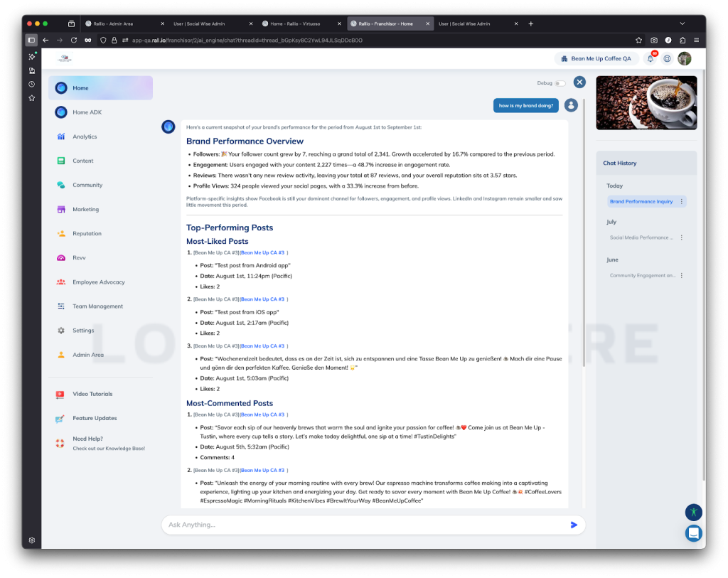
Task: Open Employee Advocacy from the sidebar
Action: 63,282
